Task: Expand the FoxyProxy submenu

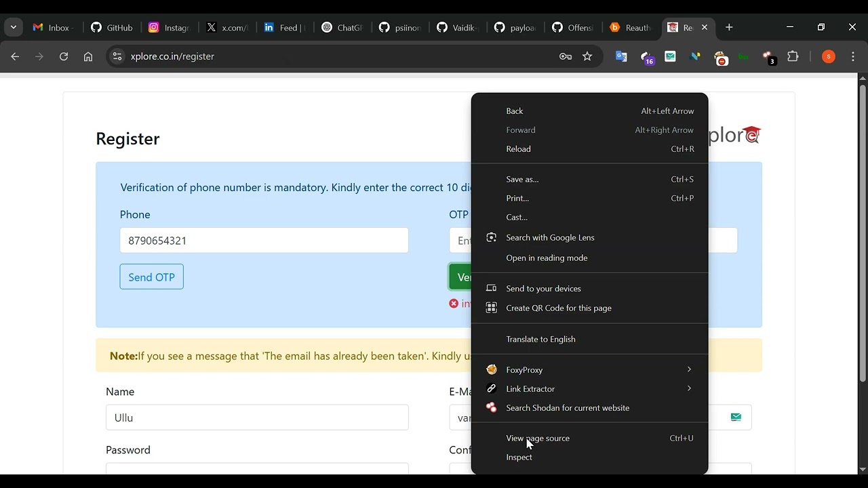Action: pyautogui.click(x=589, y=369)
